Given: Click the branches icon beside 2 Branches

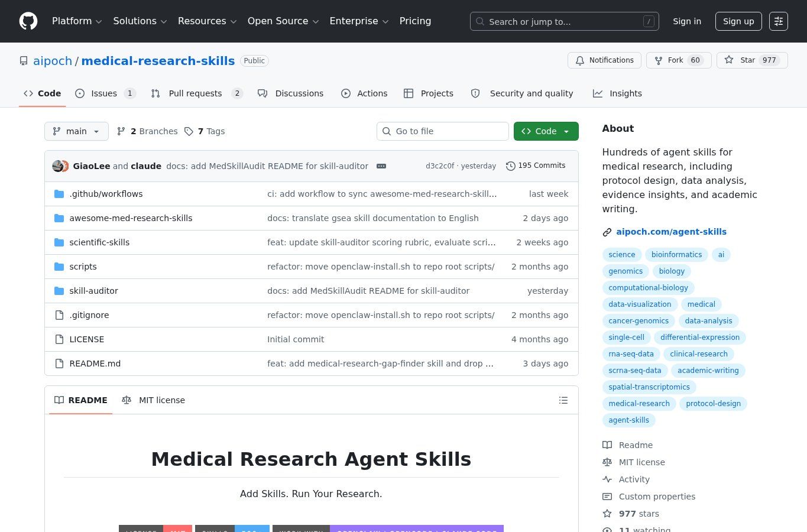Looking at the screenshot, I should tap(121, 131).
